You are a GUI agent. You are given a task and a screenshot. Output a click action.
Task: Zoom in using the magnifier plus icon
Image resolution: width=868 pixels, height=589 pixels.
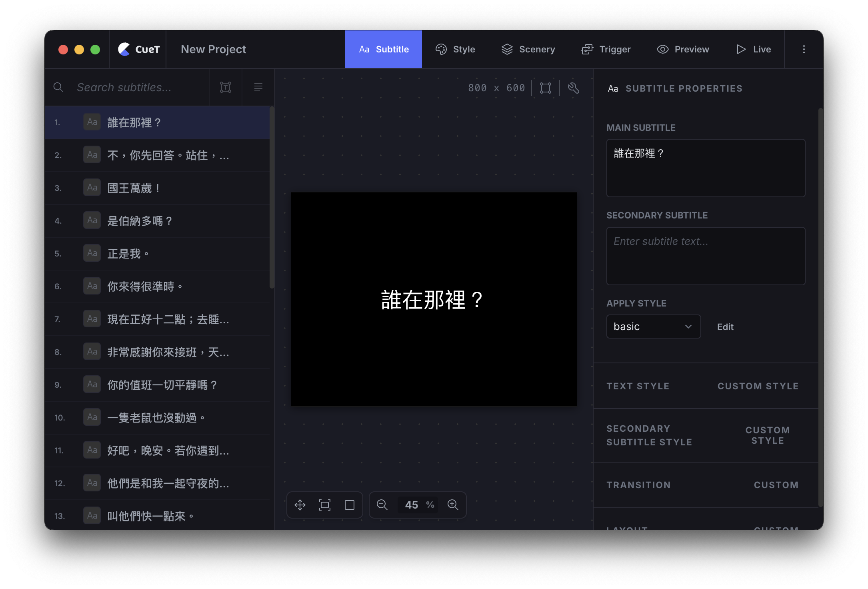pos(453,505)
